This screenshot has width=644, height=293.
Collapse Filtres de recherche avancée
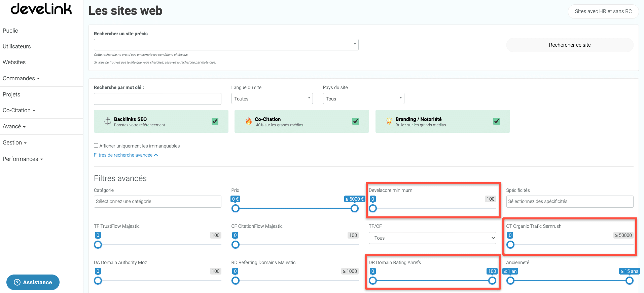pos(126,155)
